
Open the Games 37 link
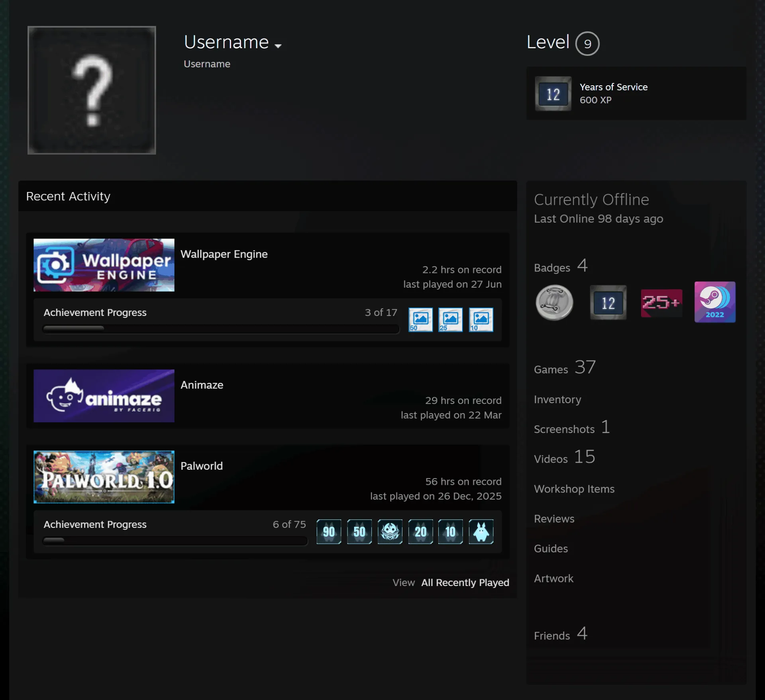[x=565, y=368]
